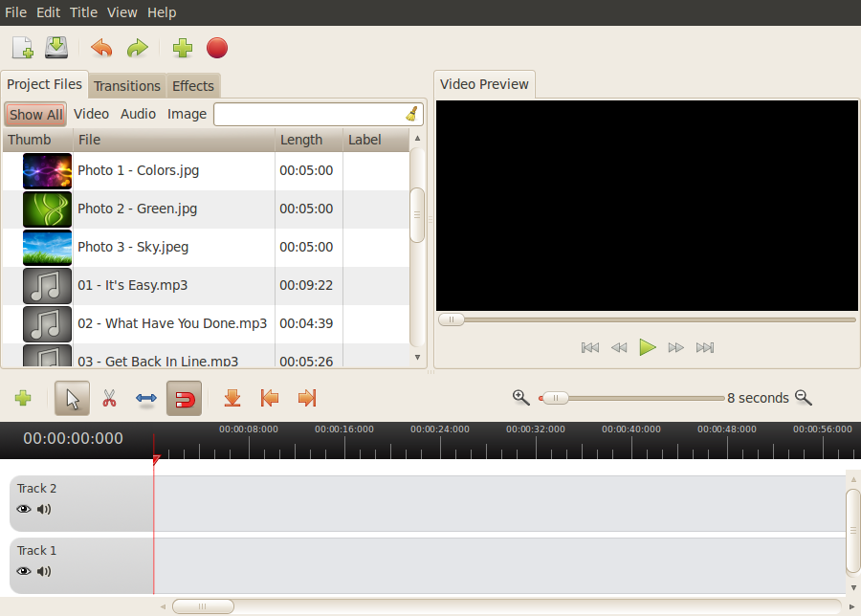
Task: Select the resize arrows tool
Action: tap(146, 398)
